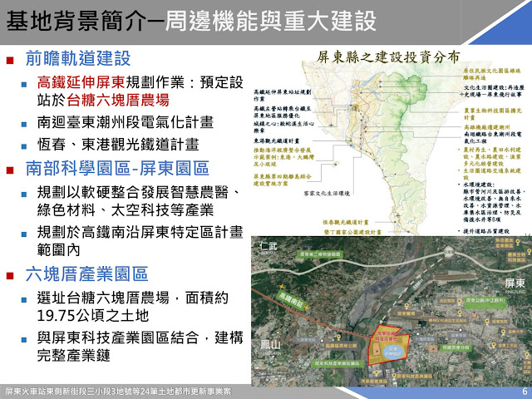The image size is (532, 399).
Task: Click the line 規劃於高鐵南沿屏東特定區計畫
Action: click(140, 233)
